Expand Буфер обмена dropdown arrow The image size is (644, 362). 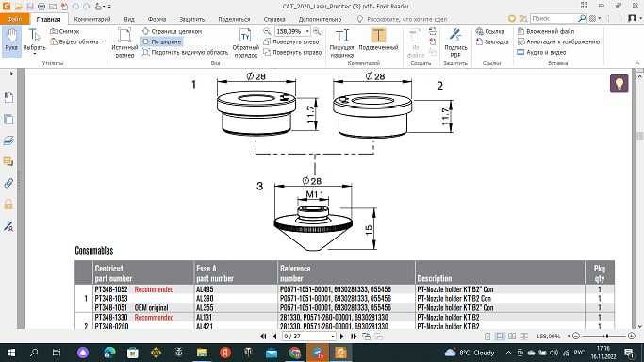(102, 41)
